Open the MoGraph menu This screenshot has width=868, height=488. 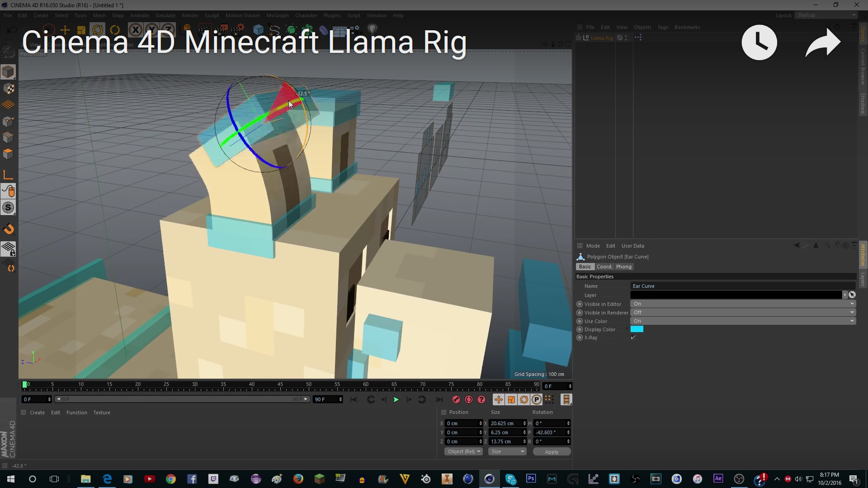pos(278,15)
